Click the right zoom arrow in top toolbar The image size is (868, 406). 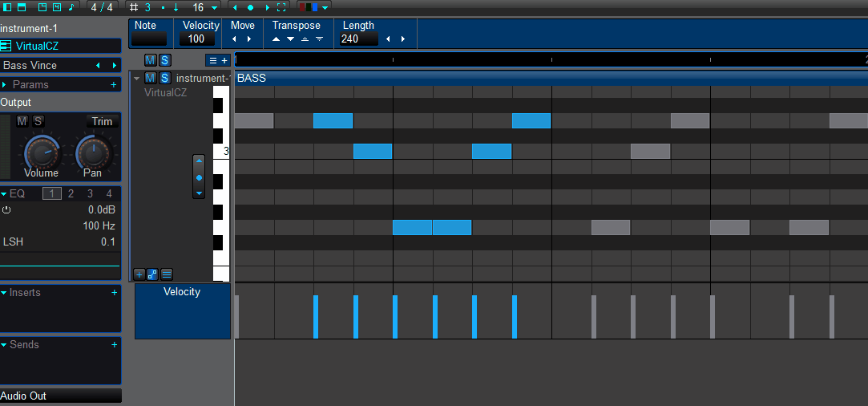pyautogui.click(x=268, y=8)
